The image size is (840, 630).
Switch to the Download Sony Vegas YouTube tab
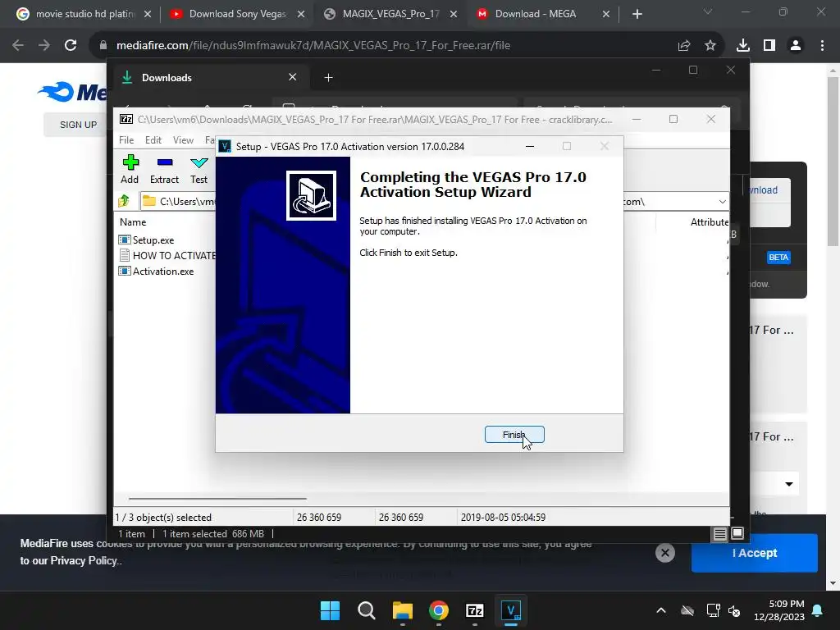(x=237, y=14)
